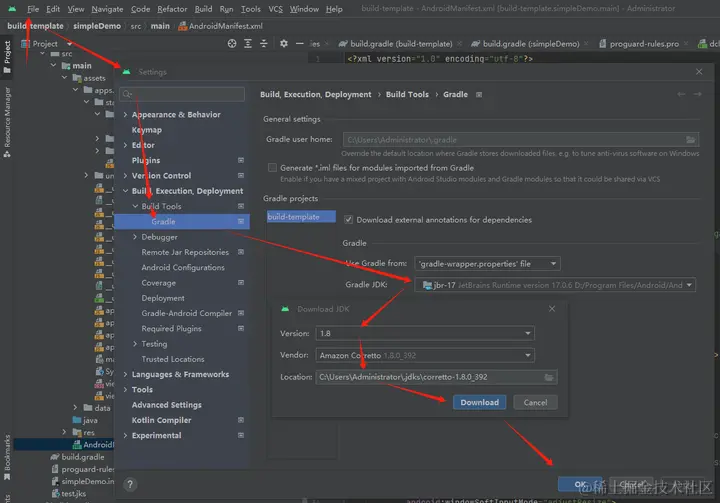Click the forward arrow in settings header

698,94
